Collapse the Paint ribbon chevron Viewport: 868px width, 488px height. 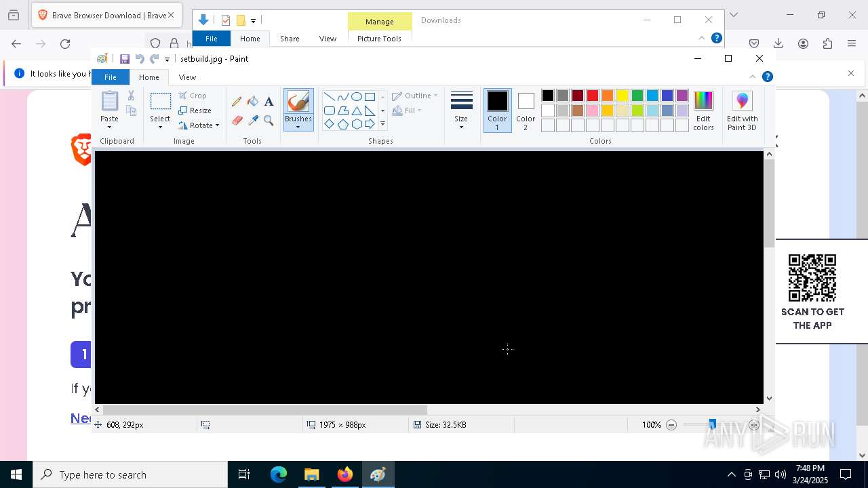tap(752, 77)
